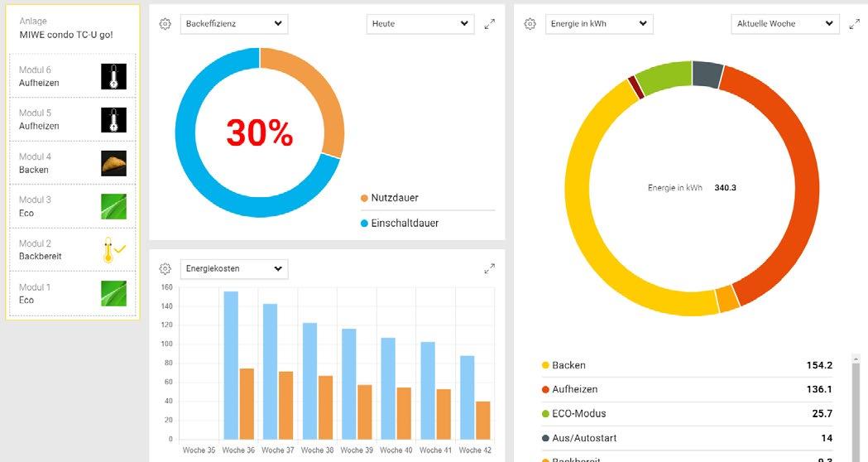The image size is (868, 462).
Task: Expand the Backeffizienz panel to fullscreen
Action: click(x=489, y=24)
